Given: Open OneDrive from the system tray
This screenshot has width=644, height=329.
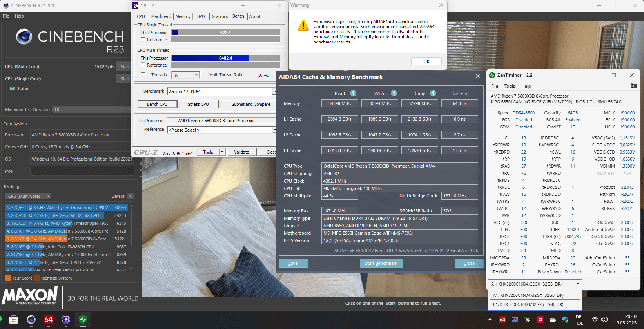Looking at the screenshot, I should [553, 320].
